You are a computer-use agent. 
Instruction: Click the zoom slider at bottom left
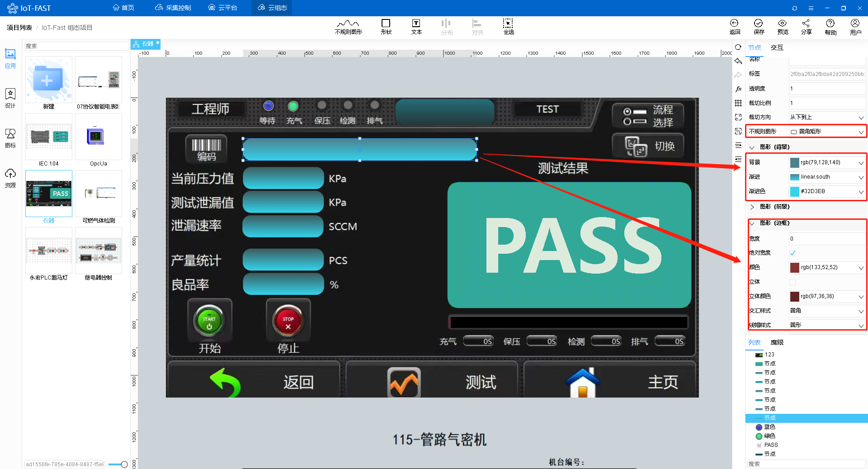tap(118, 464)
